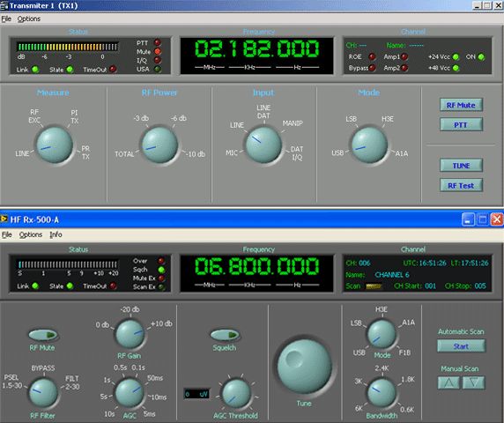Click the transmitter Mode knob
This screenshot has height=423, width=504.
(369, 145)
